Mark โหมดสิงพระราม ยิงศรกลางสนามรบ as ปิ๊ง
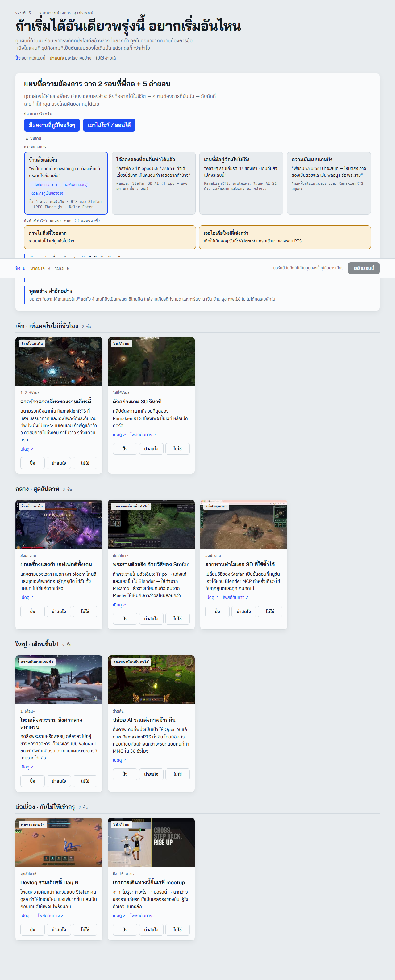 point(32,781)
